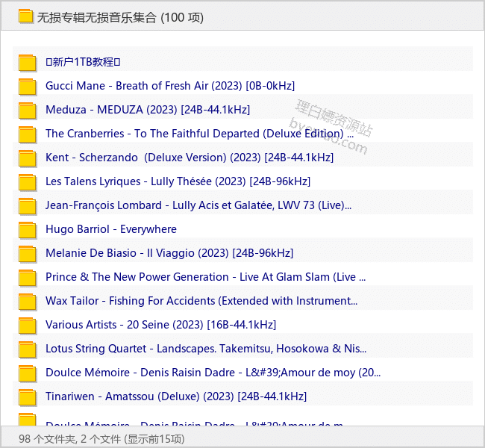Click the status text 98 个文件夹, 2 个文件

pos(69,439)
